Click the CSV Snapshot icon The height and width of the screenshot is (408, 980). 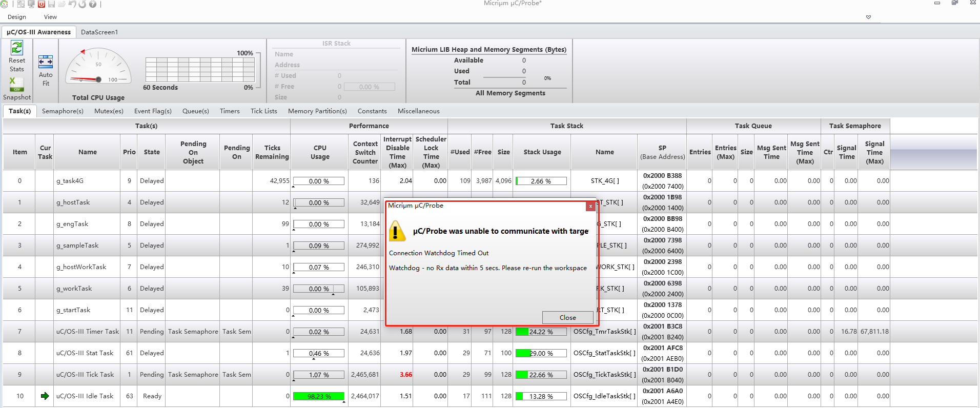[x=17, y=85]
